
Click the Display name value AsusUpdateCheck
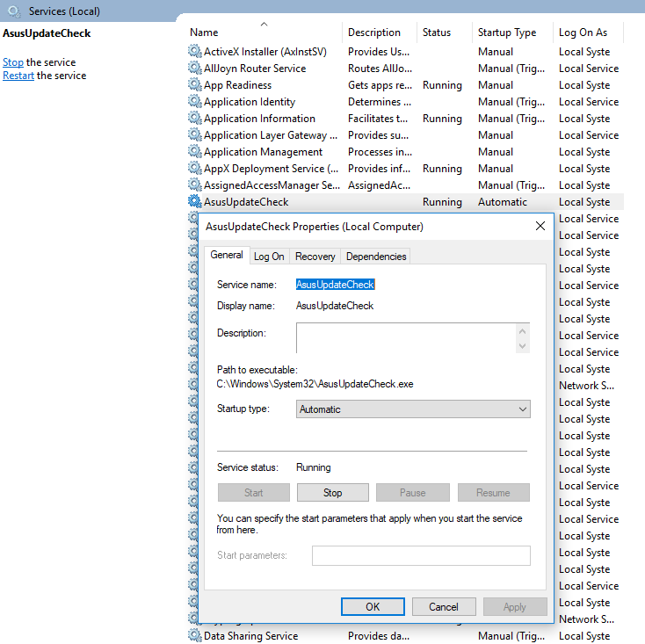pyautogui.click(x=335, y=306)
